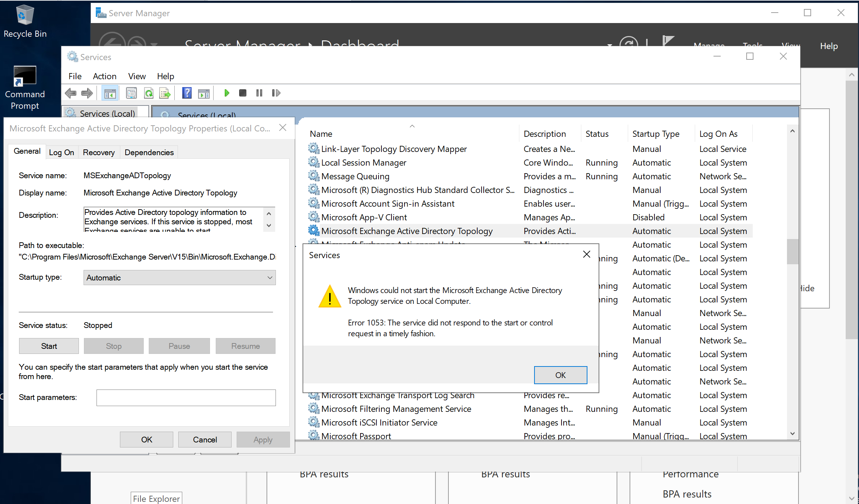The height and width of the screenshot is (504, 859).
Task: Click services list scroll down arrow
Action: 792,434
